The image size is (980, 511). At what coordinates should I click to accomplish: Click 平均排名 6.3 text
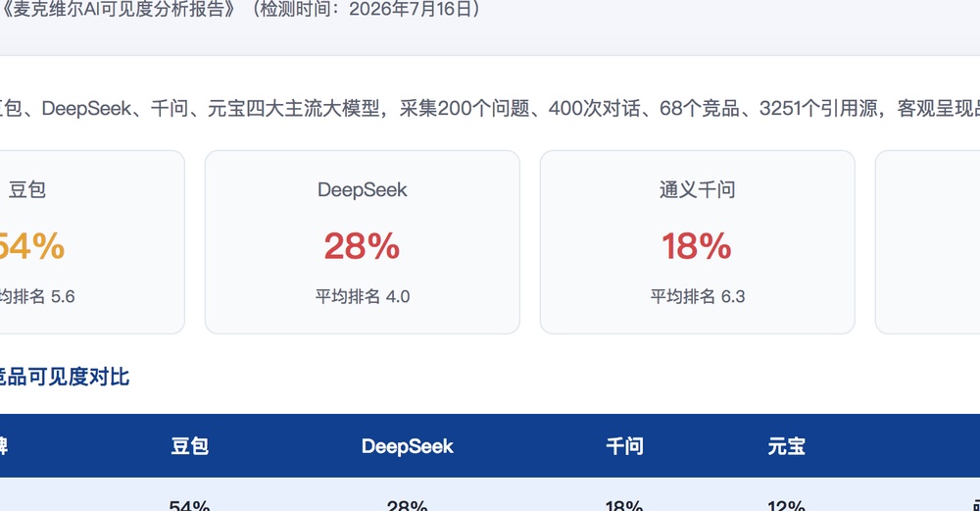(x=698, y=296)
